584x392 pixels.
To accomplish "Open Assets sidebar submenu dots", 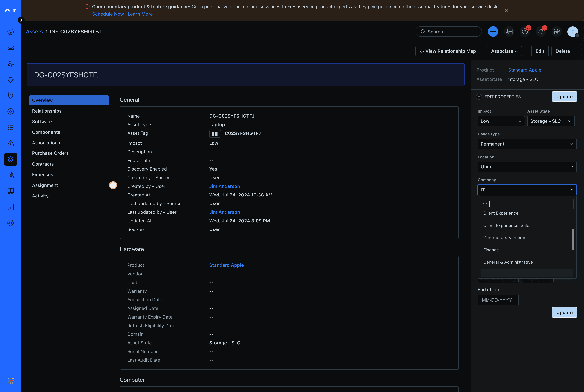I will [x=19, y=159].
